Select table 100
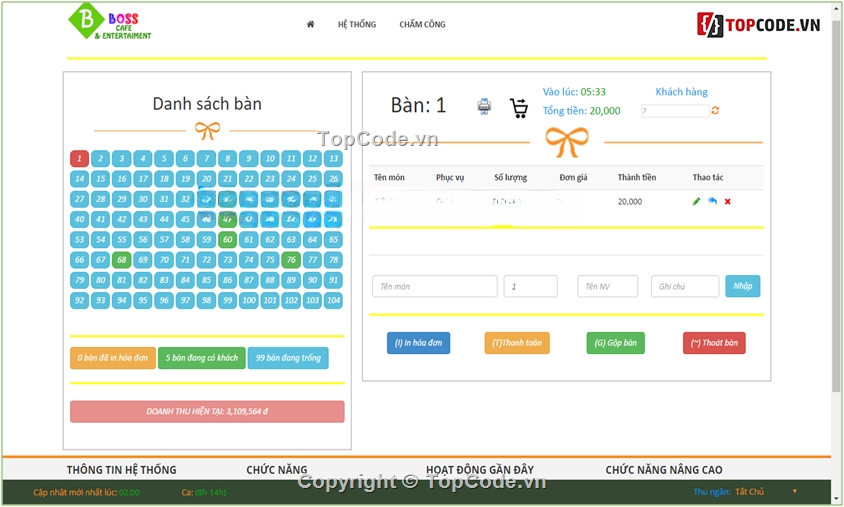 pos(249,300)
